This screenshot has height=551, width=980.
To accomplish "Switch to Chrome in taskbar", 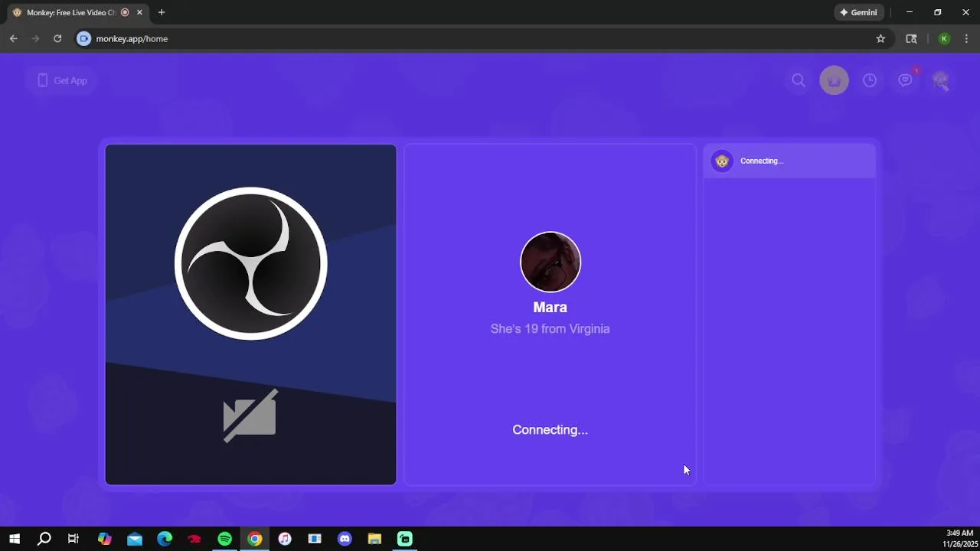I will point(255,539).
